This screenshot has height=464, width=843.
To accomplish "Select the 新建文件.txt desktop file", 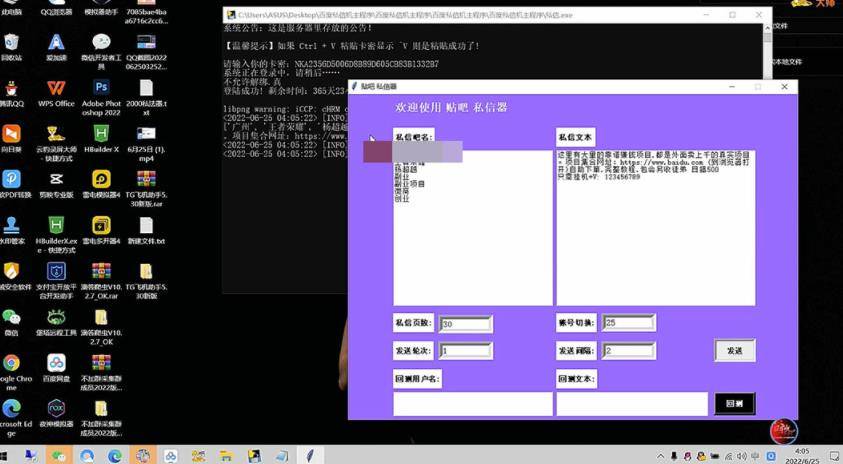I will coord(146,230).
